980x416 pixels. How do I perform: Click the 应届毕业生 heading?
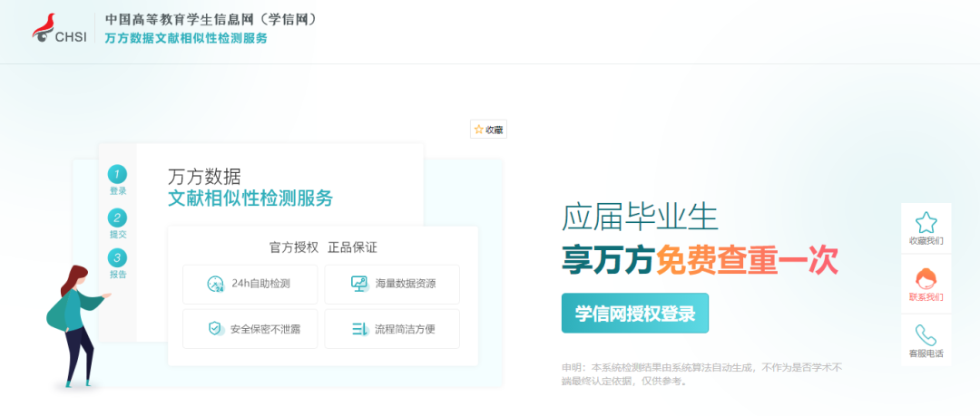click(640, 218)
